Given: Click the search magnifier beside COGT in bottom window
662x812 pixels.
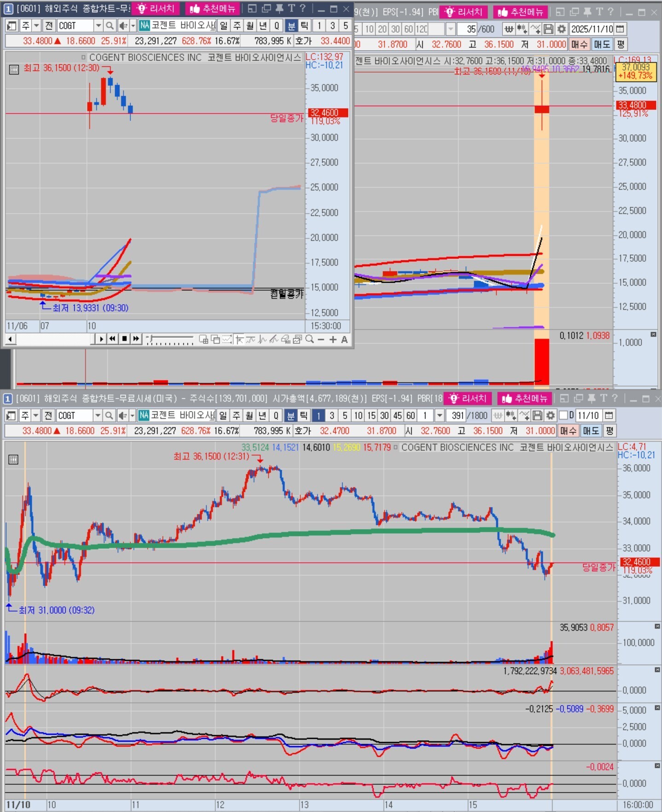Looking at the screenshot, I should tap(109, 416).
